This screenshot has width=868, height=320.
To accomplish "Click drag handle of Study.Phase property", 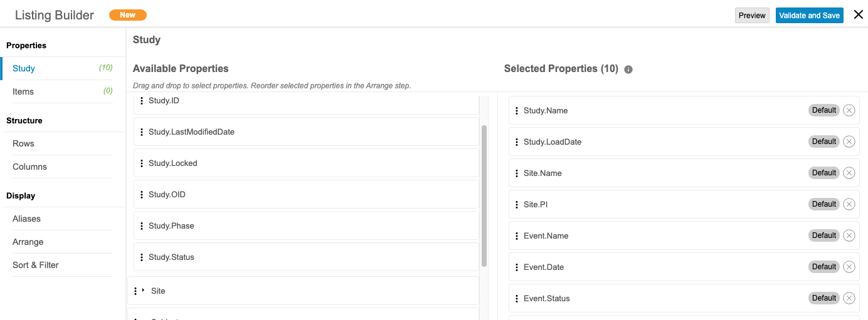I will click(x=142, y=226).
